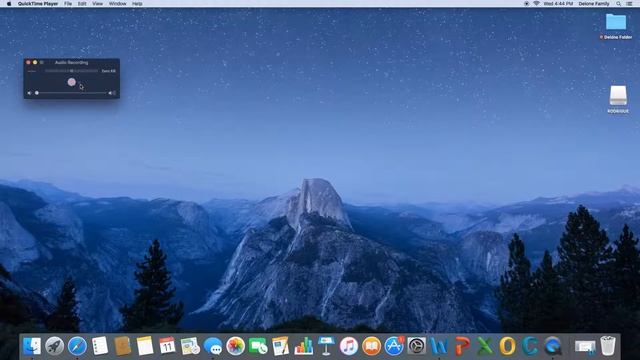
Task: Open the App Store from the Dock
Action: point(394,346)
